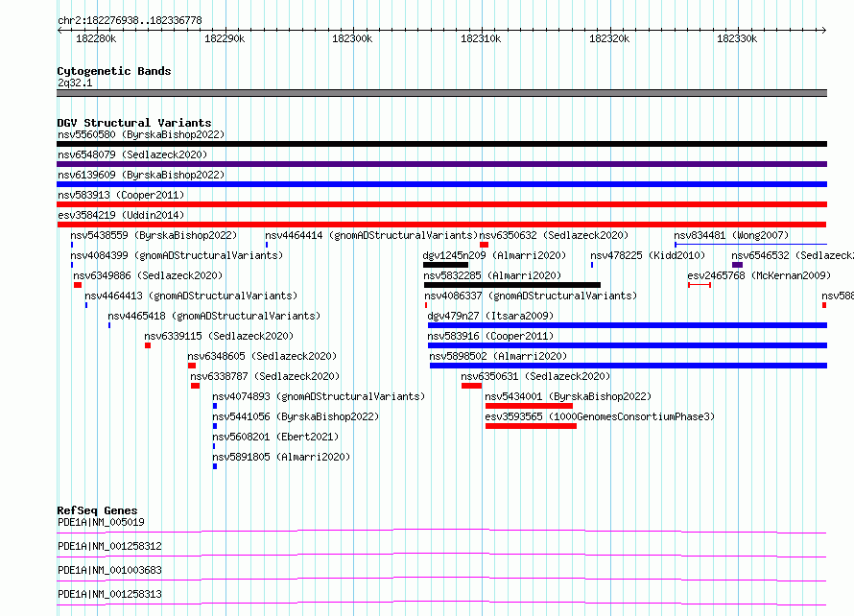Viewport: 854px width, 616px height.
Task: Click nsv4464414 (gnomADStructuralVariants) label
Action: pyautogui.click(x=371, y=235)
